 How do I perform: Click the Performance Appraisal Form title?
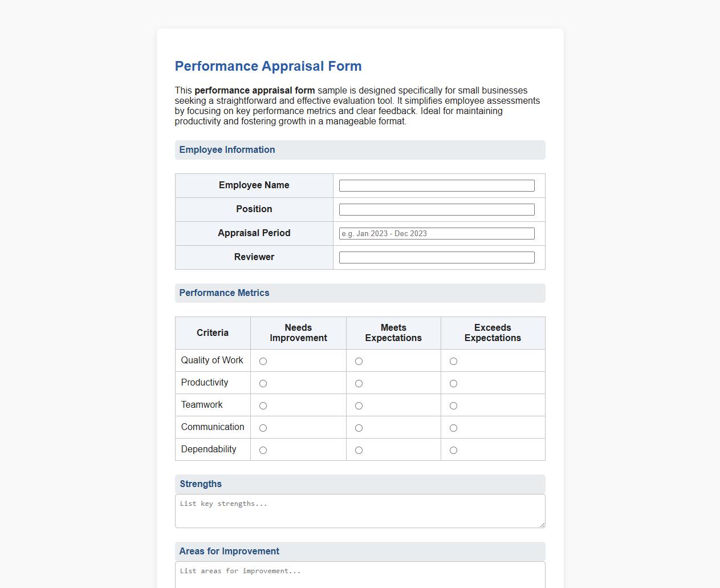[x=268, y=66]
